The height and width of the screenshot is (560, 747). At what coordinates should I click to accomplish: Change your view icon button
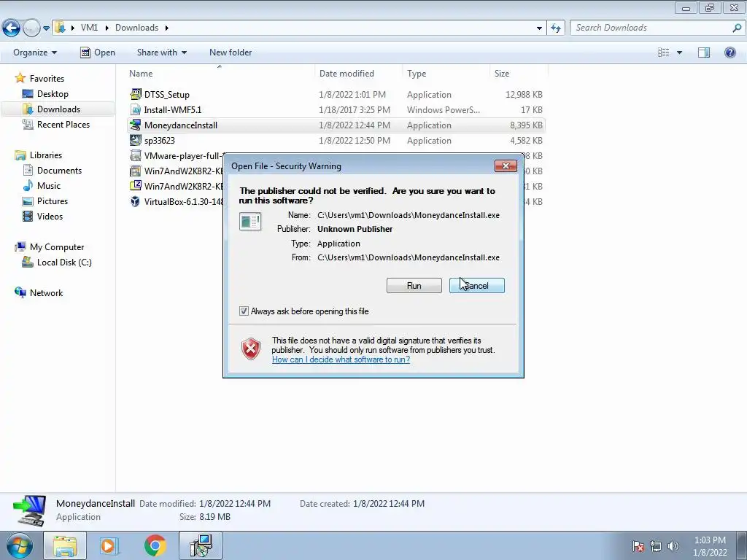click(663, 52)
